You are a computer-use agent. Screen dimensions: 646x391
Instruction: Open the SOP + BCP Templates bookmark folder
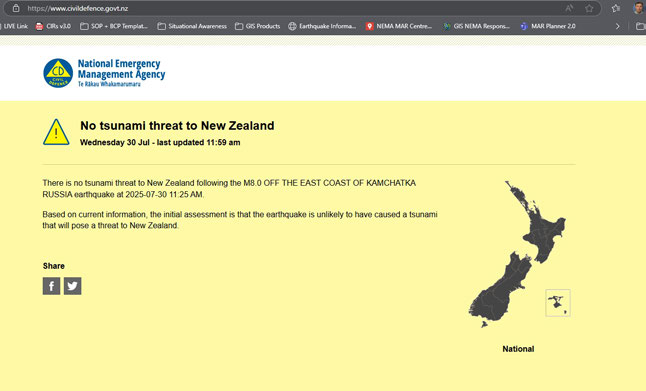pyautogui.click(x=113, y=26)
